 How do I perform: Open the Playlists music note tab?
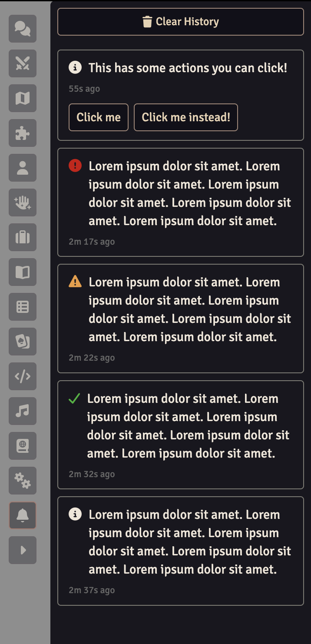[x=23, y=411]
